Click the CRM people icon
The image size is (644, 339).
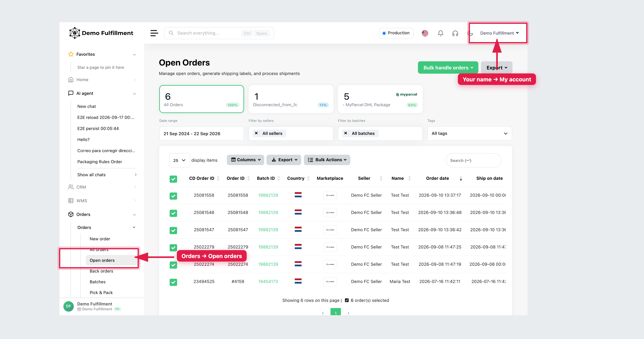[71, 187]
